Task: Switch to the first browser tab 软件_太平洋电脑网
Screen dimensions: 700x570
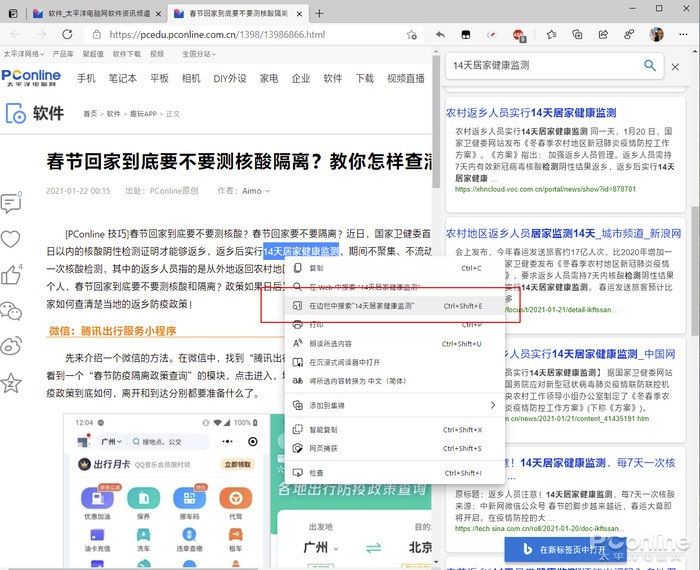Action: point(92,13)
